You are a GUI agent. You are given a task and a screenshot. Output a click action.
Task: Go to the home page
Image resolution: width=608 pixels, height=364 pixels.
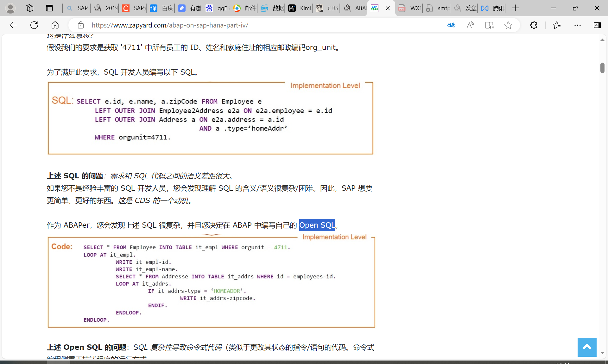point(55,25)
